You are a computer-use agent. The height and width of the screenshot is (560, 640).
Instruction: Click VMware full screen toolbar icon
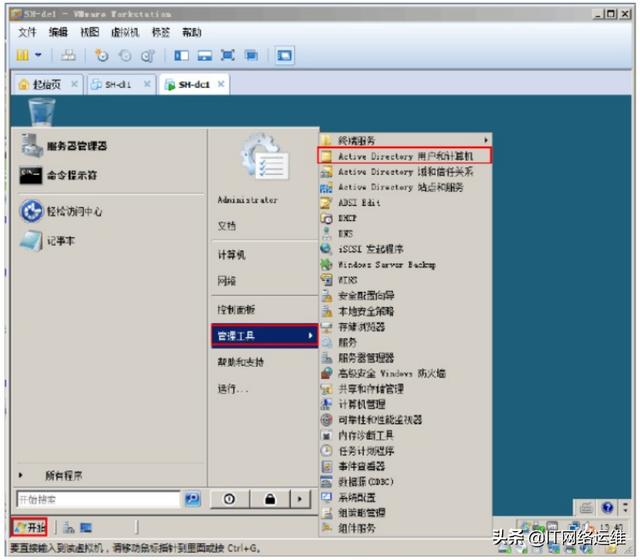coord(227,55)
